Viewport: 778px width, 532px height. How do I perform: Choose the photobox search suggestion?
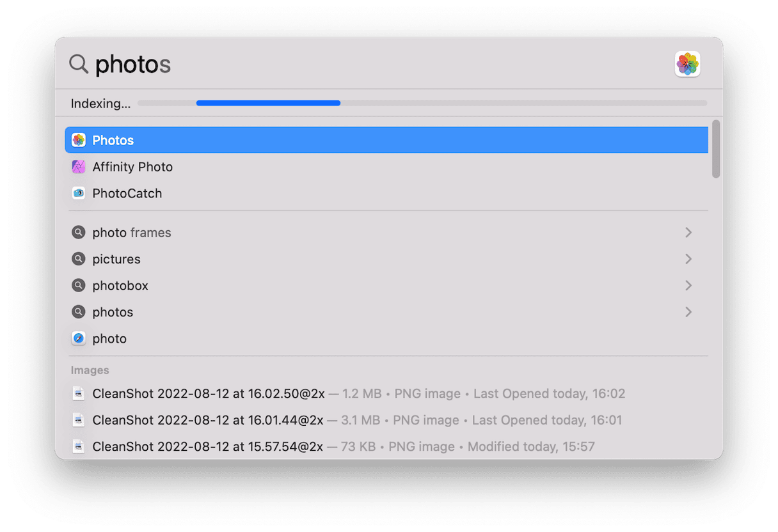386,286
